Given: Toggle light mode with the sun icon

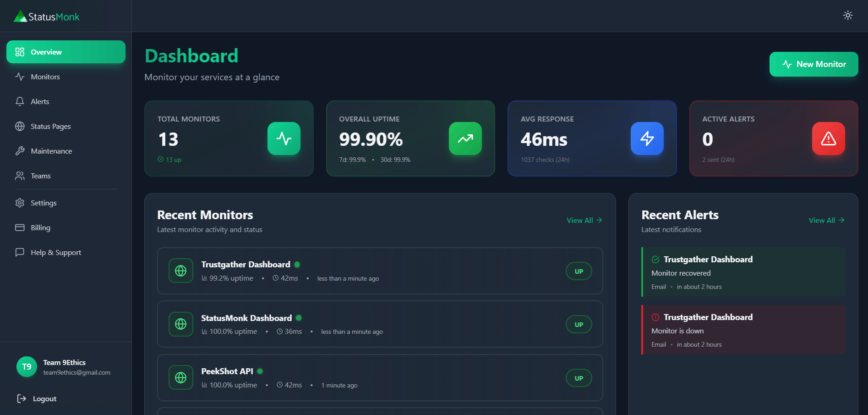Looking at the screenshot, I should coord(848,15).
